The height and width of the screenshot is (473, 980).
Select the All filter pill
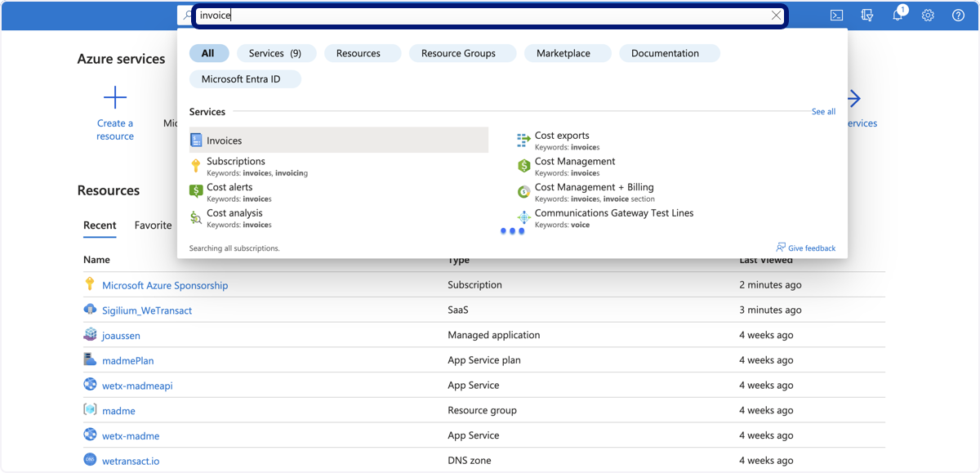(x=208, y=53)
